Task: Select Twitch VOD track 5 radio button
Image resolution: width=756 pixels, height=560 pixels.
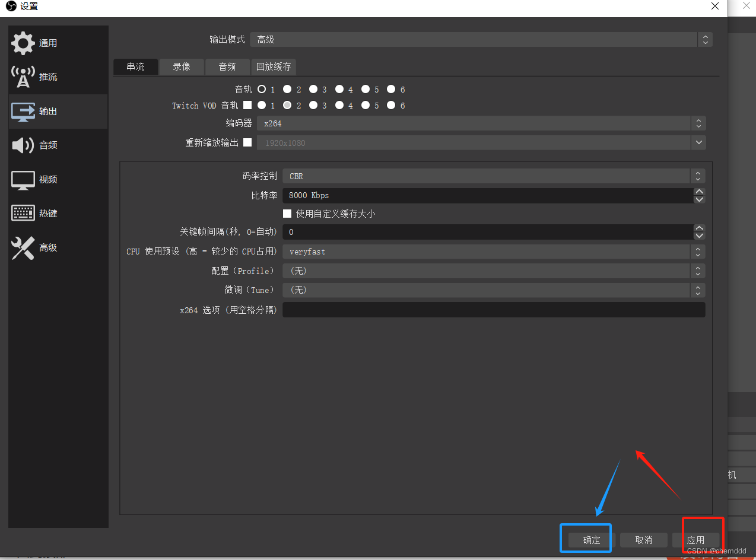Action: [366, 105]
